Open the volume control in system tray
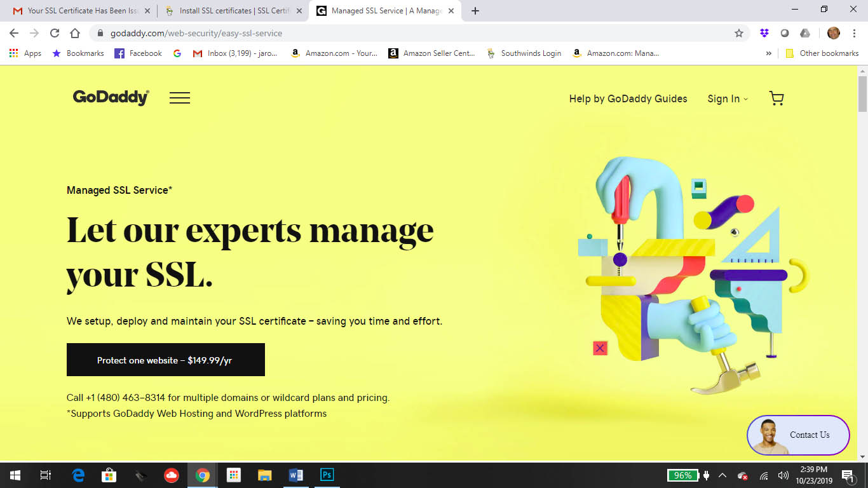This screenshot has width=868, height=488. tap(783, 475)
